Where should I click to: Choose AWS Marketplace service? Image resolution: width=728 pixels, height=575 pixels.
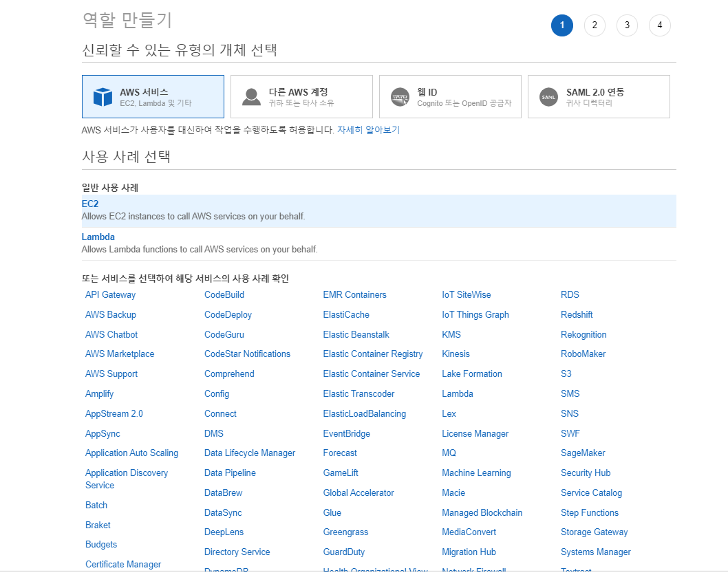point(120,354)
